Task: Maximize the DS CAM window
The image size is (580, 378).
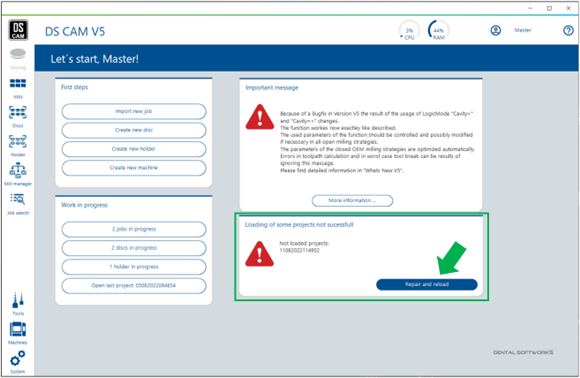Action: [549, 8]
